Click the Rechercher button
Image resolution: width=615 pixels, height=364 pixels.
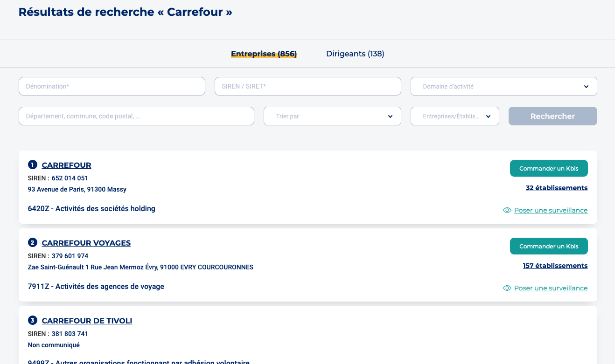coord(553,116)
